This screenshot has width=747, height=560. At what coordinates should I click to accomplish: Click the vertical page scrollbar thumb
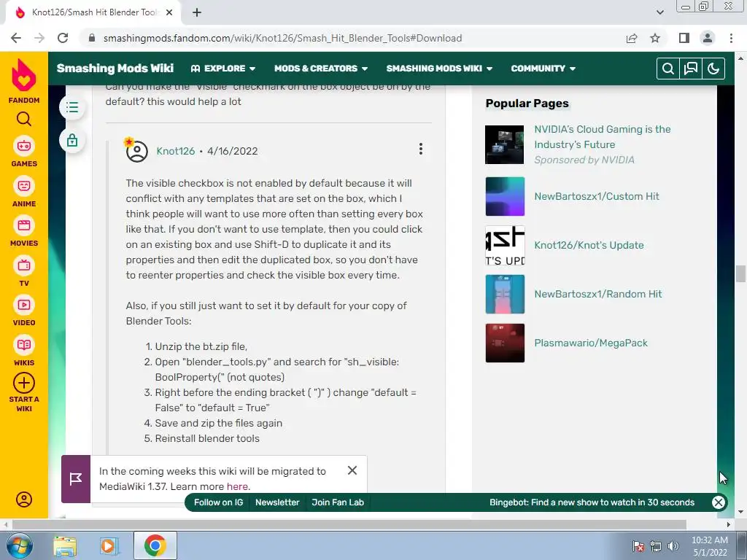pyautogui.click(x=740, y=274)
